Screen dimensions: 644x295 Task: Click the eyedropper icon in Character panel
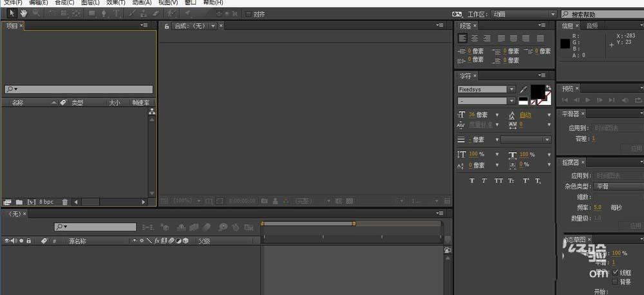(523, 90)
